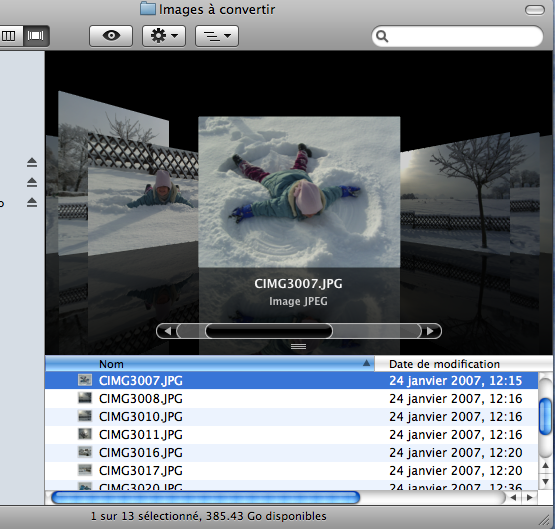The height and width of the screenshot is (529, 555).
Task: Eject the second sidebar volume
Action: coord(32,182)
